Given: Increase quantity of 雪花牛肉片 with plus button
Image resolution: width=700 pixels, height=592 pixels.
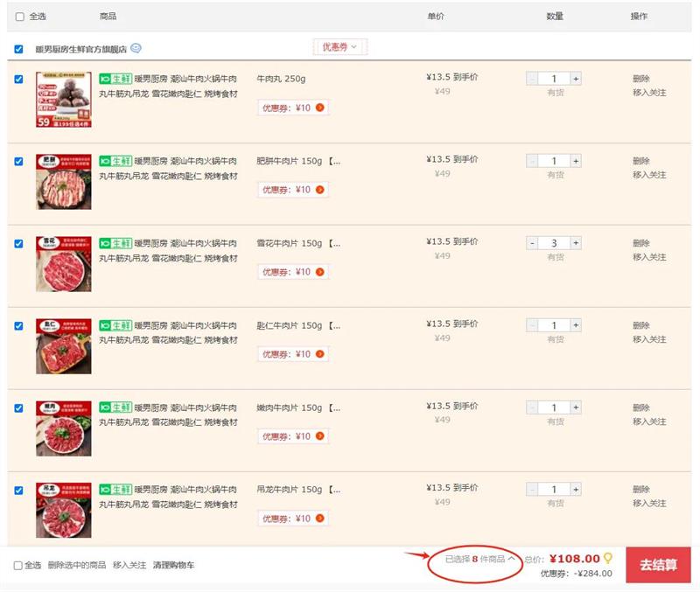Looking at the screenshot, I should [x=576, y=243].
